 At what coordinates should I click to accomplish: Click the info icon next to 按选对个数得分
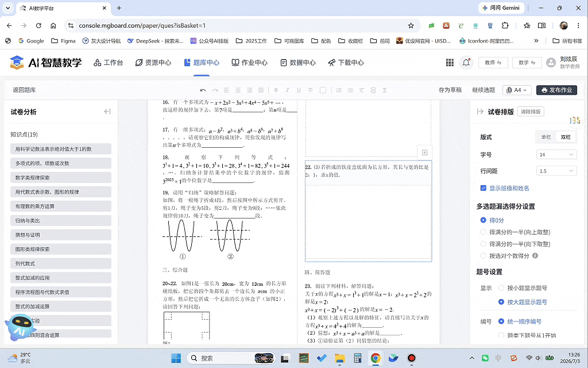pyautogui.click(x=535, y=256)
